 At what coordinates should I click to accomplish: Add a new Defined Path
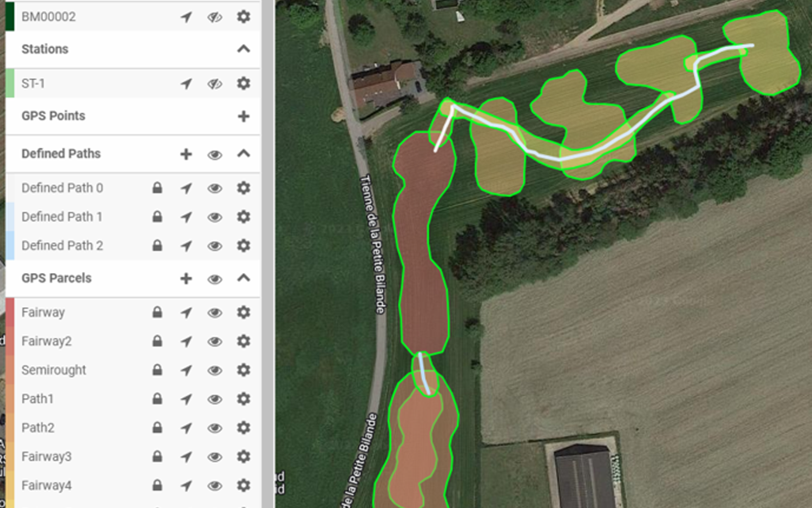point(186,154)
